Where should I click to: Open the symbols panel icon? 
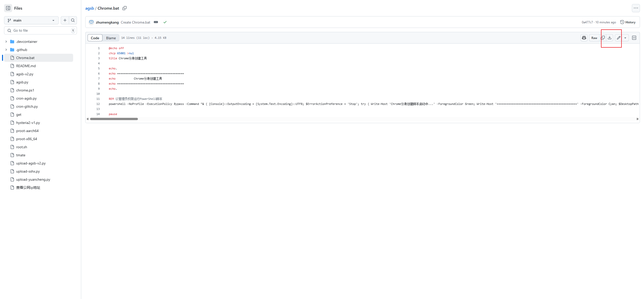click(634, 38)
